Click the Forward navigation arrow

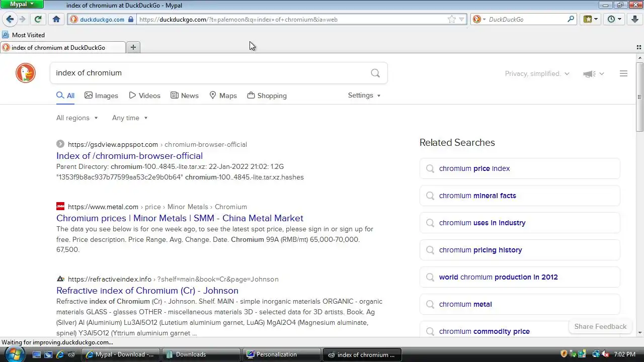coord(22,19)
